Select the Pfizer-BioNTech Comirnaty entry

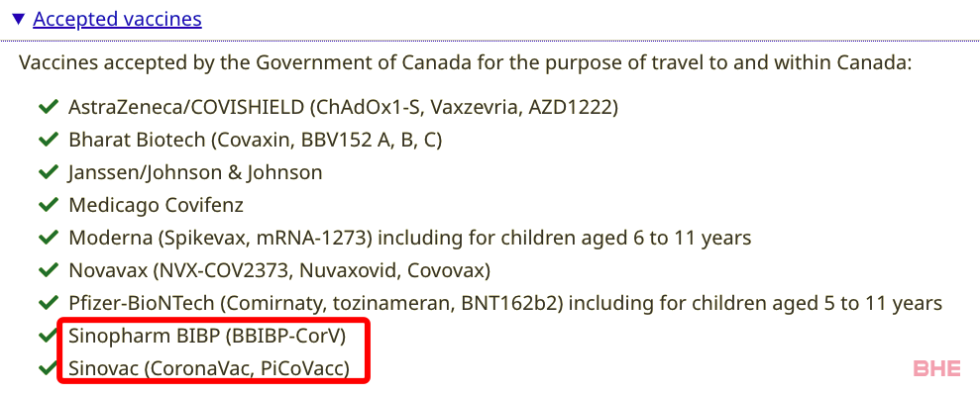[x=505, y=304]
